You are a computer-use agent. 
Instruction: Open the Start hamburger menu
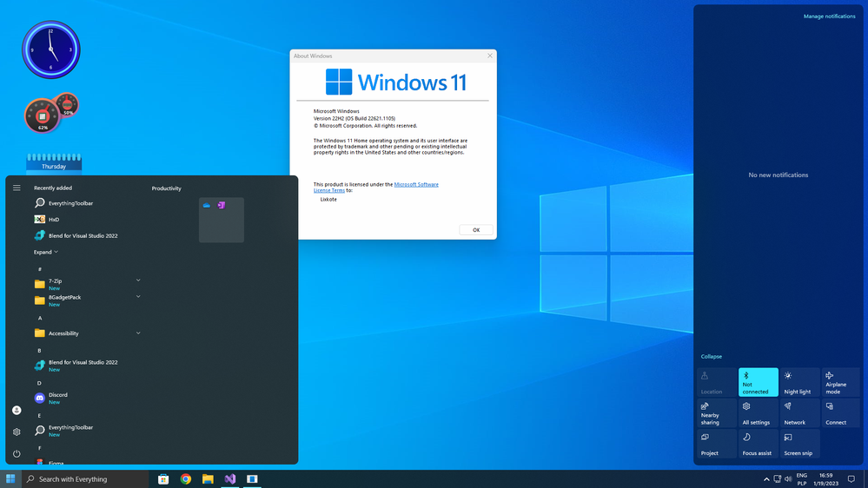[17, 188]
